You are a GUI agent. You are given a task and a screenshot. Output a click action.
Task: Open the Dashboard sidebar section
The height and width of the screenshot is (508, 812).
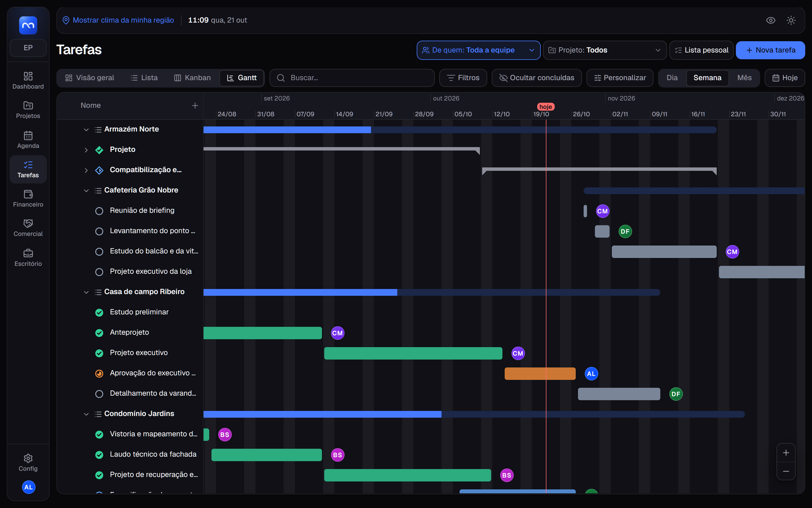pyautogui.click(x=28, y=81)
